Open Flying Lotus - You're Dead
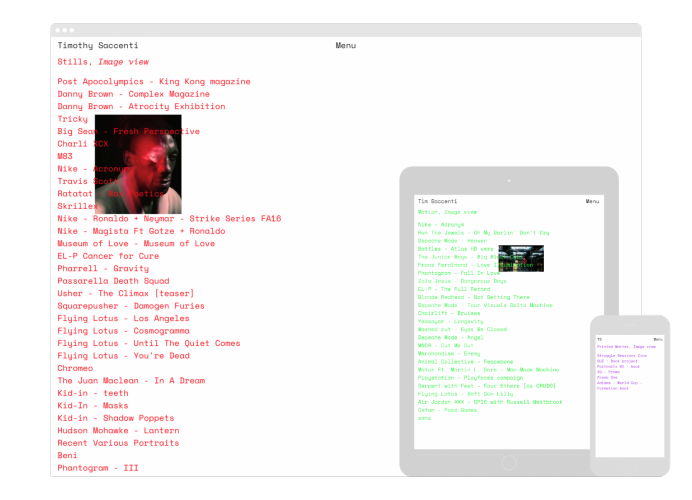 [123, 356]
